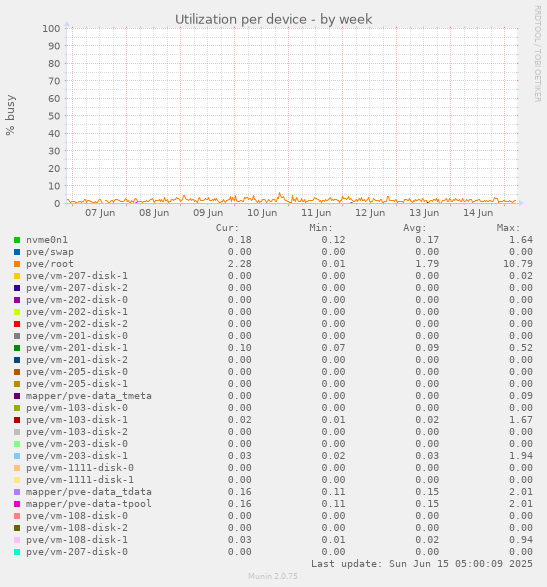Select the pve/vm-201-disk-0 legend label

(x=77, y=335)
